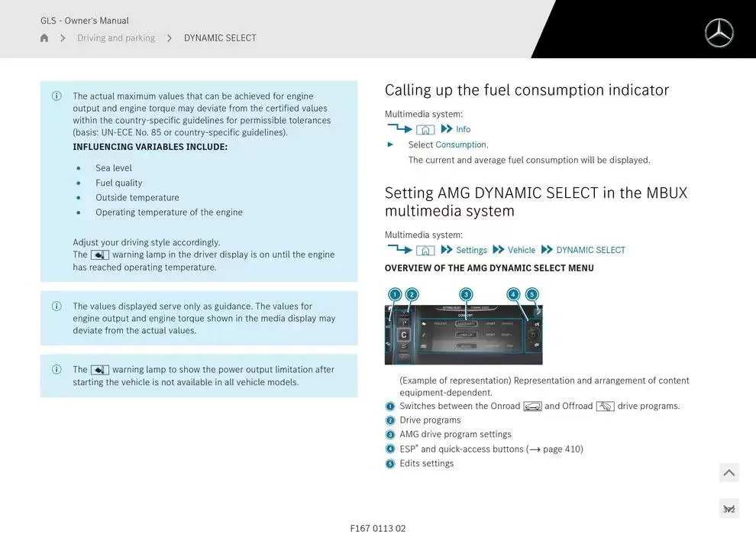Follow the Consumption link

pyautogui.click(x=460, y=144)
